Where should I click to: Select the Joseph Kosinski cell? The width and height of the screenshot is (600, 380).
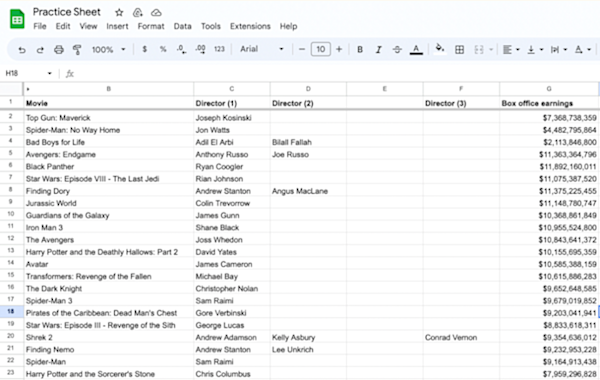coord(232,117)
